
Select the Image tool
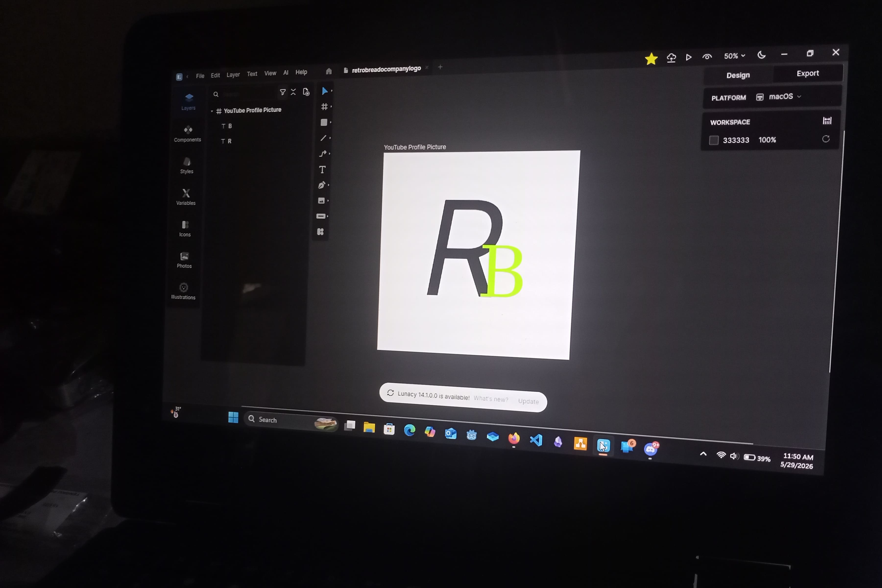pyautogui.click(x=321, y=201)
